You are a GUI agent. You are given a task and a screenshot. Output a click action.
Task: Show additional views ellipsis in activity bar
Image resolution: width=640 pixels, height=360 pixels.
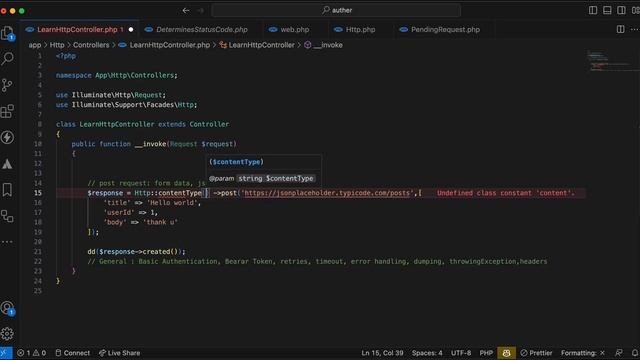pos(7,242)
